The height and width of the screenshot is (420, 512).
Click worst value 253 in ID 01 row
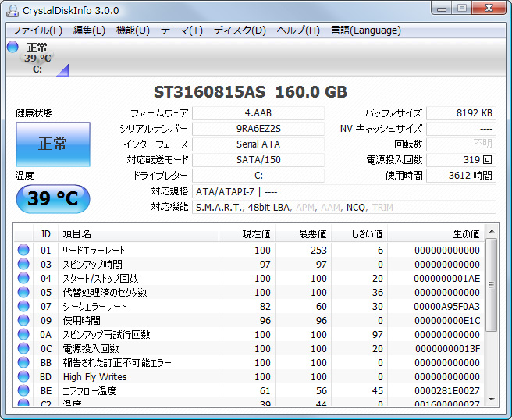(x=318, y=250)
